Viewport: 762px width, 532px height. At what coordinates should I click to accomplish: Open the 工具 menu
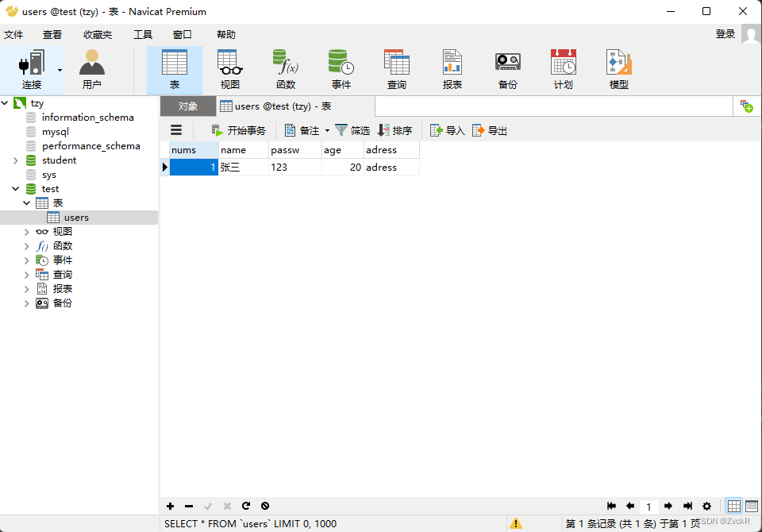click(x=143, y=34)
